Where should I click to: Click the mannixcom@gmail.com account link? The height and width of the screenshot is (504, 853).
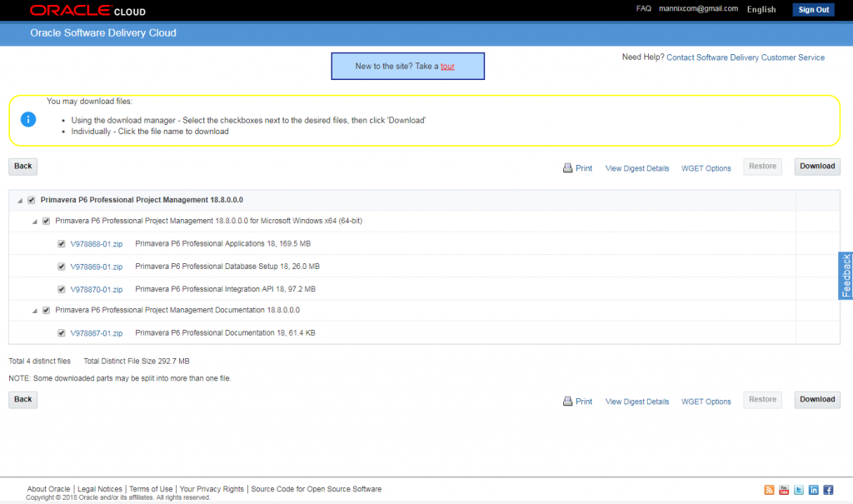coord(698,8)
